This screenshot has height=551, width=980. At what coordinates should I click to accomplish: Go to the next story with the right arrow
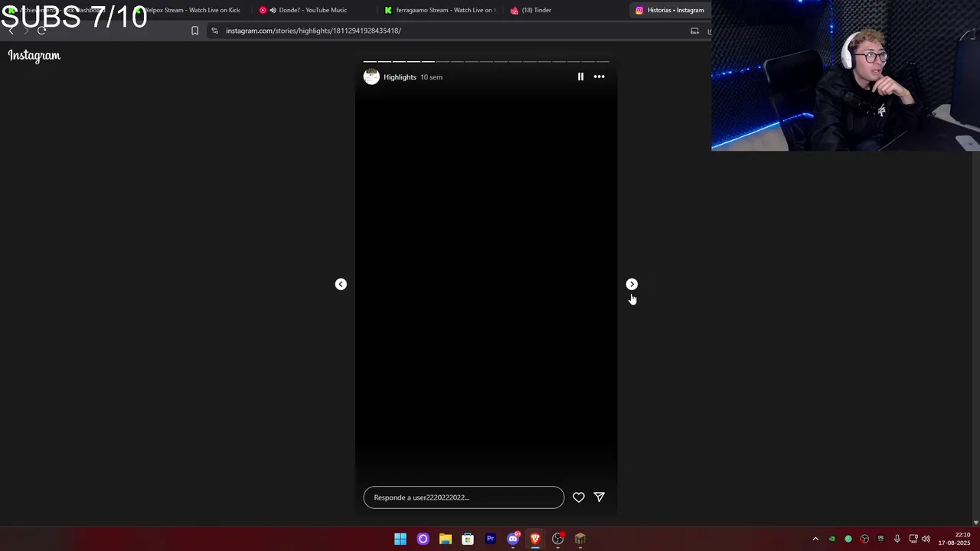click(x=632, y=284)
